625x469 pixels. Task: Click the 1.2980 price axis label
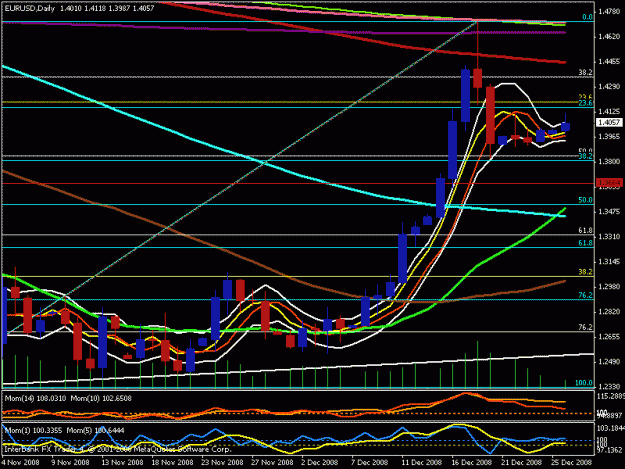(609, 287)
